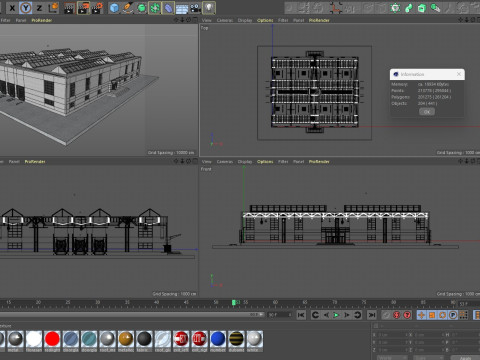Click the blue Bend deformer icon
Image resolution: width=480 pixels, height=360 pixels.
click(168, 8)
